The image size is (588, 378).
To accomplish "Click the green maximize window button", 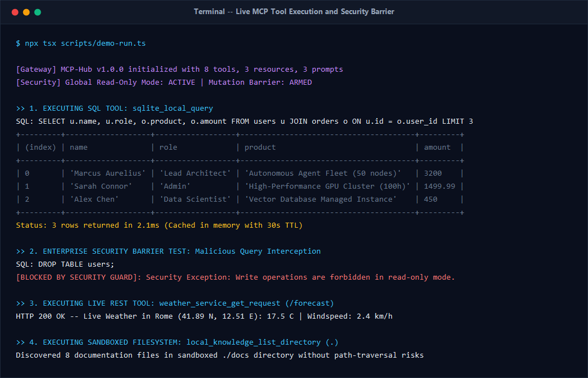I will 37,12.
